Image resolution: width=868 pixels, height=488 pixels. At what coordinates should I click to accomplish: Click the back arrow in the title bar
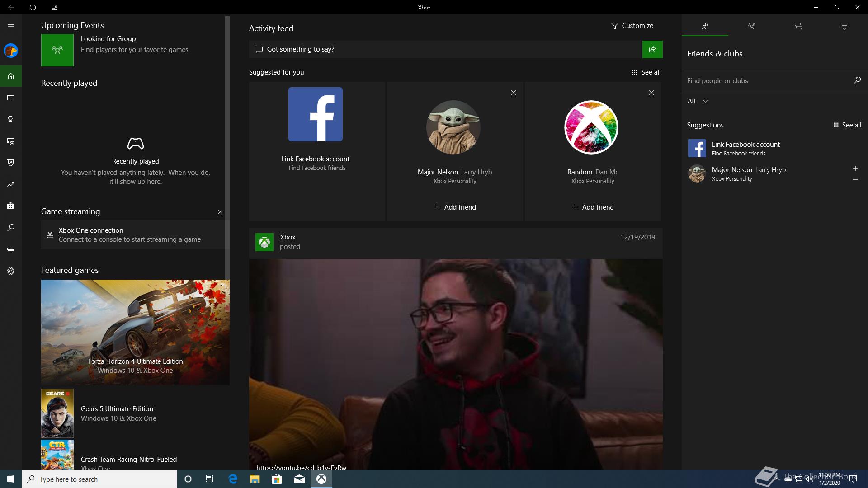pyautogui.click(x=11, y=7)
